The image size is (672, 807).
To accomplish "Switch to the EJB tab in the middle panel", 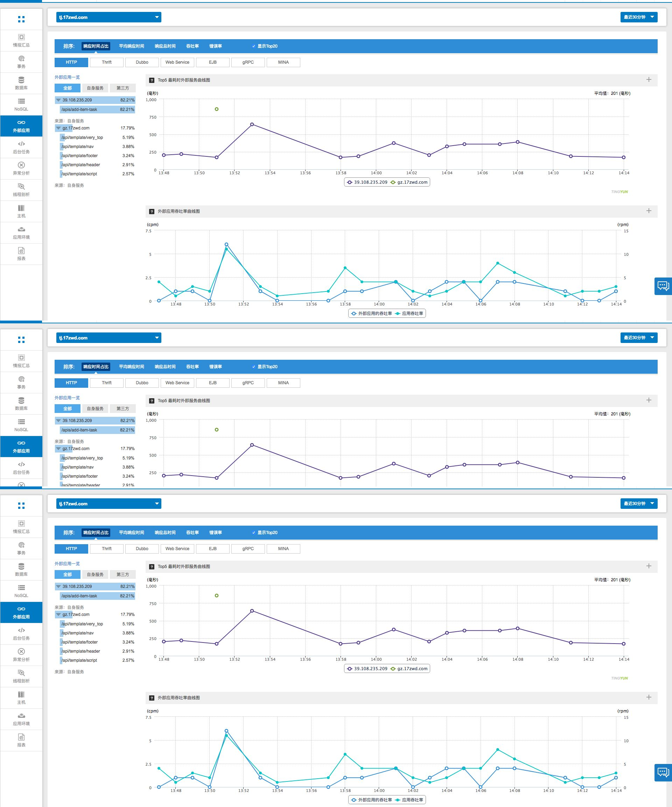I will click(212, 383).
